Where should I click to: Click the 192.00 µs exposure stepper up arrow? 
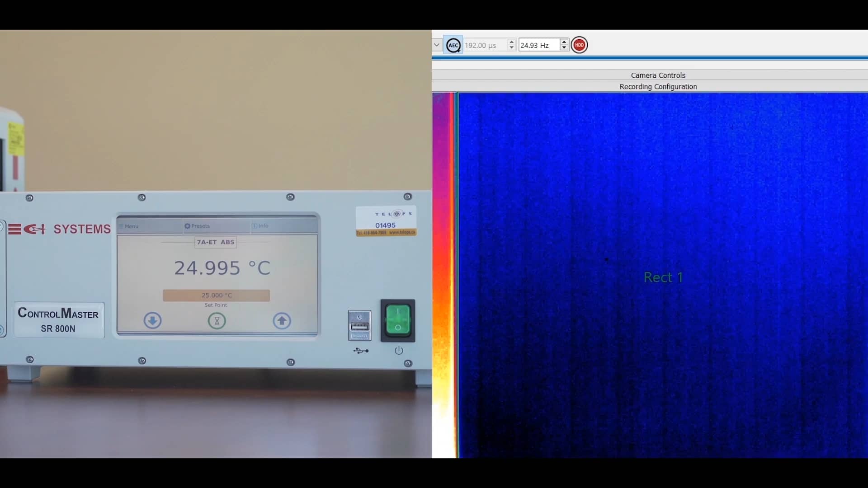click(x=511, y=42)
